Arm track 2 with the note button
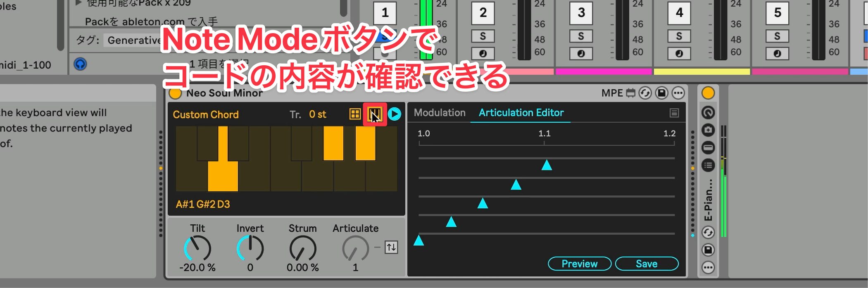868x288 pixels. 483,53
